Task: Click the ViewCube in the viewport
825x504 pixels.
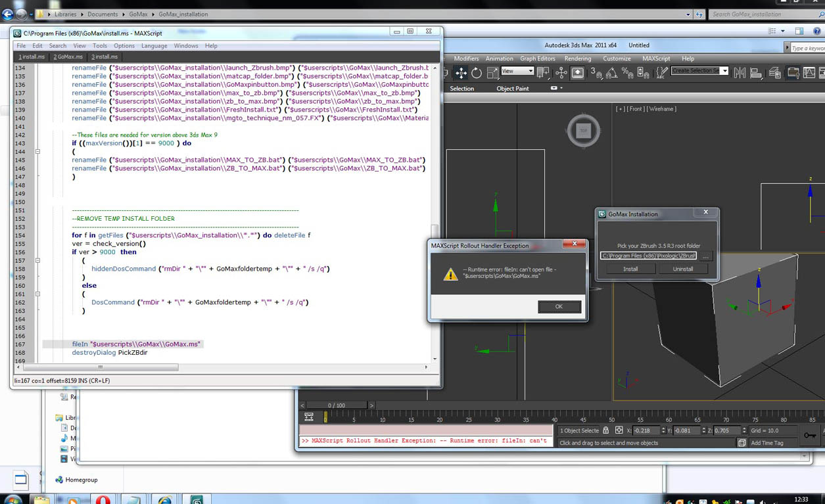Action: tap(583, 131)
